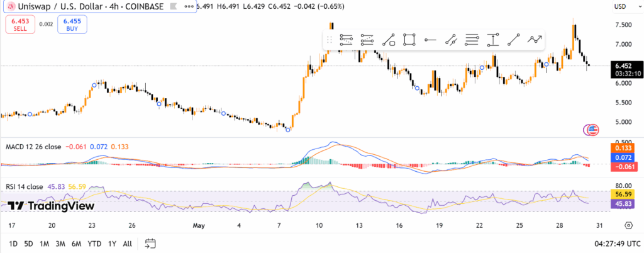Image resolution: width=644 pixels, height=253 pixels.
Task: Click the 7.500 price axis label
Action: point(623,25)
